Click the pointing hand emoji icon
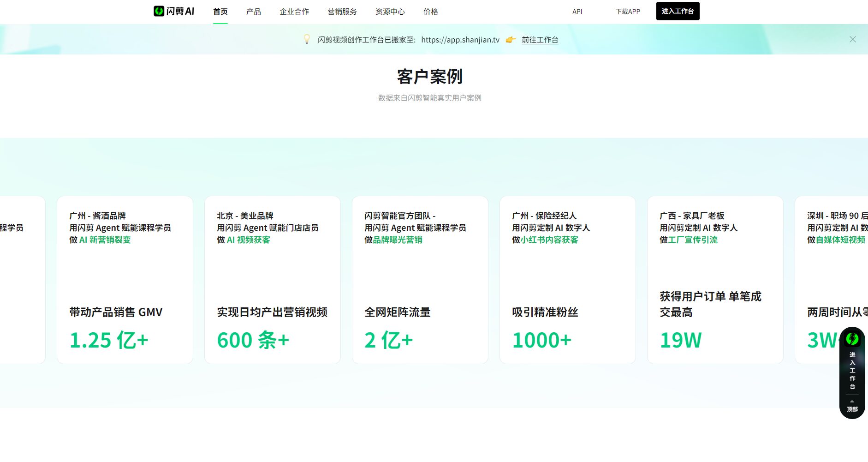The image size is (868, 462). coord(511,40)
